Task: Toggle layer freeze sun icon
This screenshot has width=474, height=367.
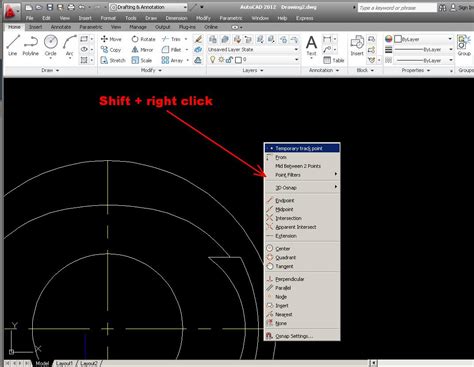Action: pos(221,60)
